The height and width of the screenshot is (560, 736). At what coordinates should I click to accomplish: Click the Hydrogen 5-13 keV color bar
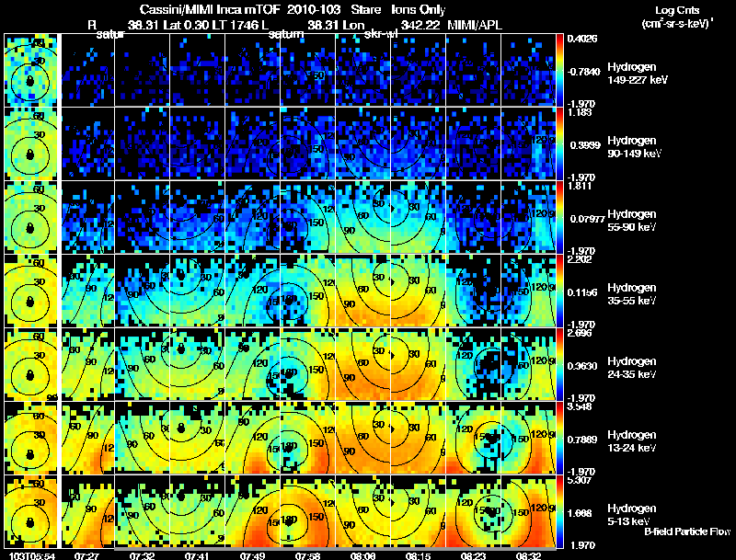[x=559, y=511]
